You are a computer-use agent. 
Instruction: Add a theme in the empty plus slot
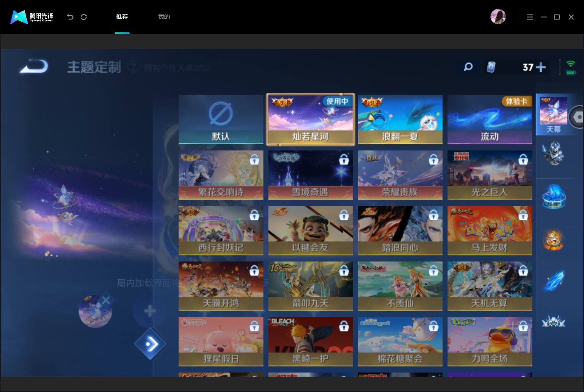click(150, 311)
